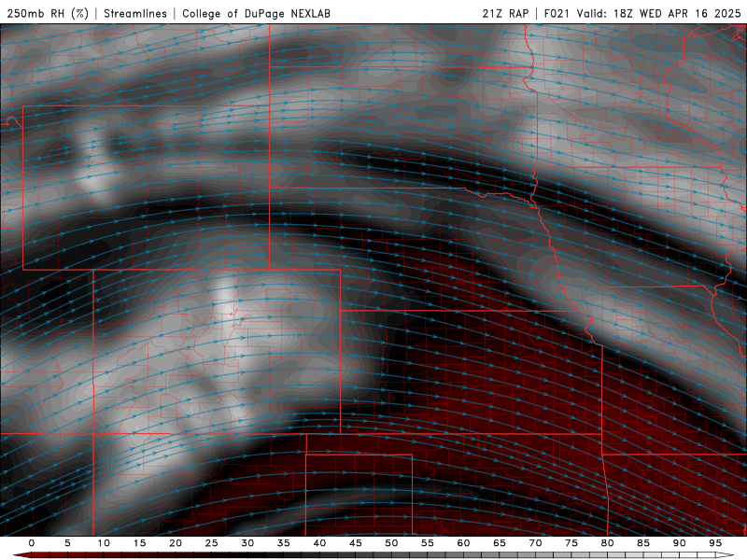Select the "20" color scale label
This screenshot has width=747, height=560.
(x=176, y=543)
